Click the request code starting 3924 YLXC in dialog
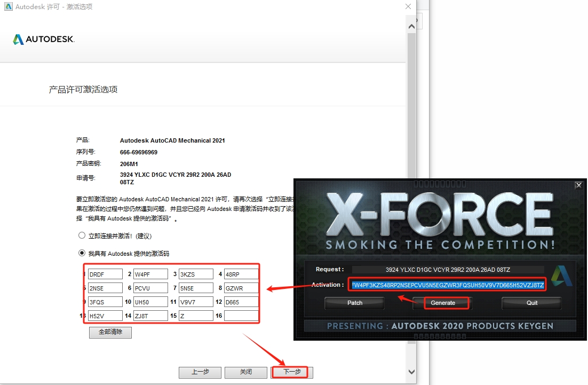588x385 pixels. (x=176, y=178)
